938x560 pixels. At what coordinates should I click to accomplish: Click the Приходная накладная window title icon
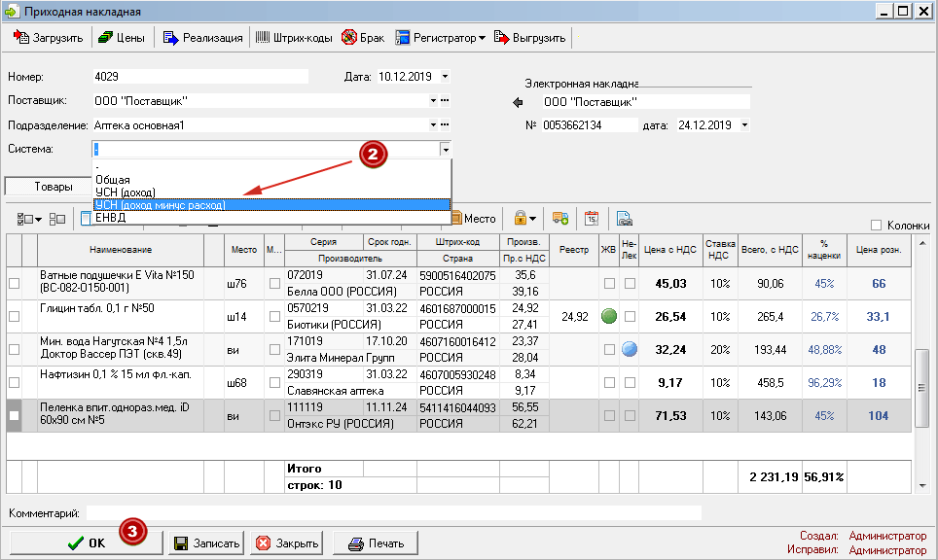point(11,11)
